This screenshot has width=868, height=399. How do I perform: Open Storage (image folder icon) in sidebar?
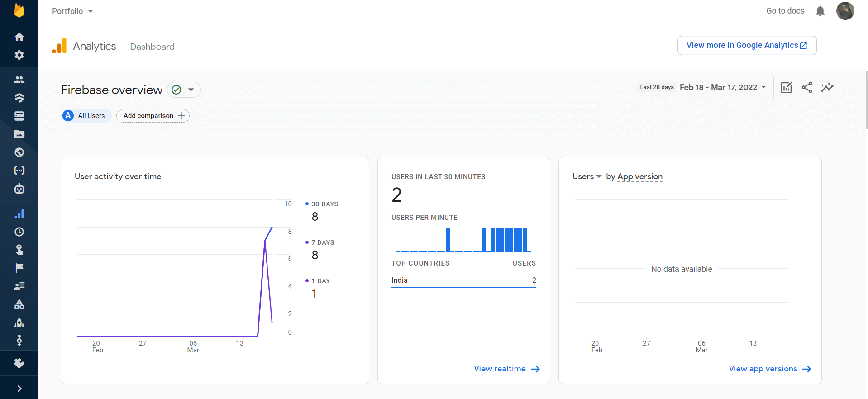pos(19,134)
